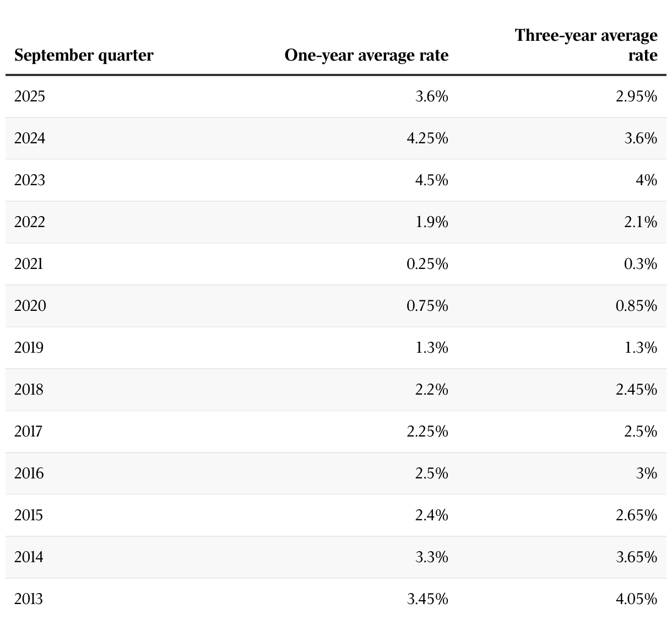Click the 4.25% one-year rate value
This screenshot has width=672, height=625.
(x=427, y=138)
